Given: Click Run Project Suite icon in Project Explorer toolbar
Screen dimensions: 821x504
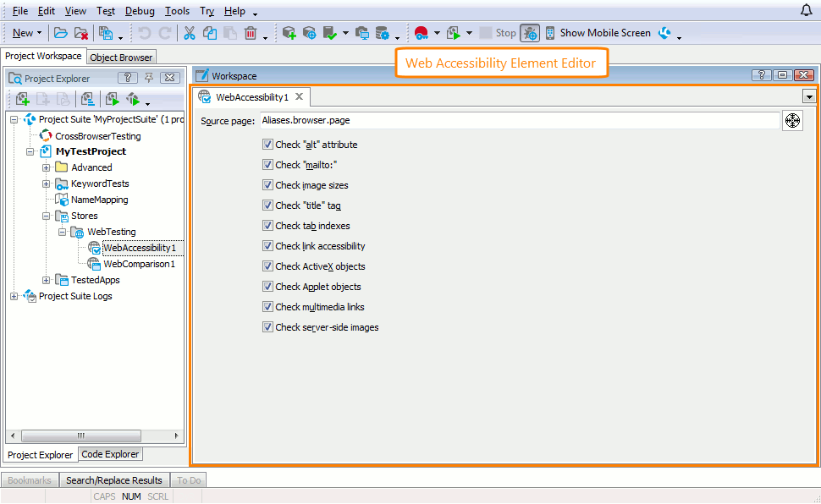Looking at the screenshot, I should (x=133, y=99).
